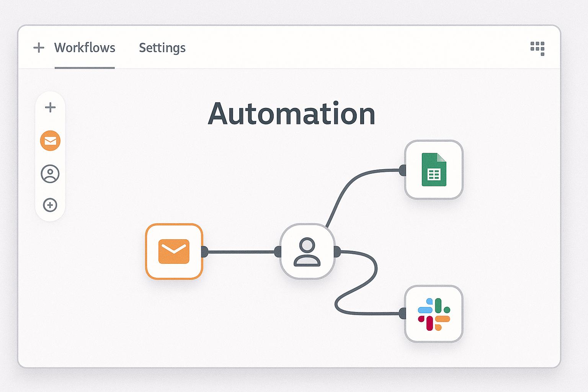Screen dimensions: 588x392
Task: Click the output port on the email node
Action: pos(204,252)
